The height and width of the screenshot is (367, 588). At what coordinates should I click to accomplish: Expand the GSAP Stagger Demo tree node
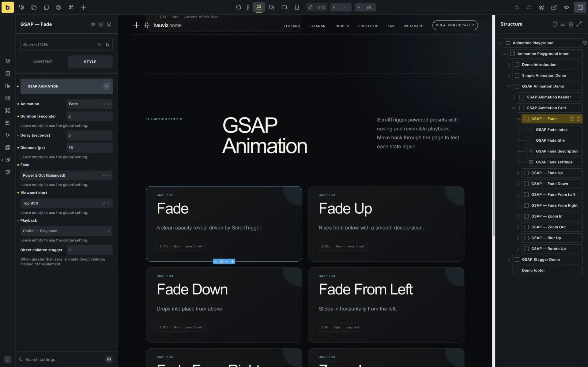pos(509,260)
